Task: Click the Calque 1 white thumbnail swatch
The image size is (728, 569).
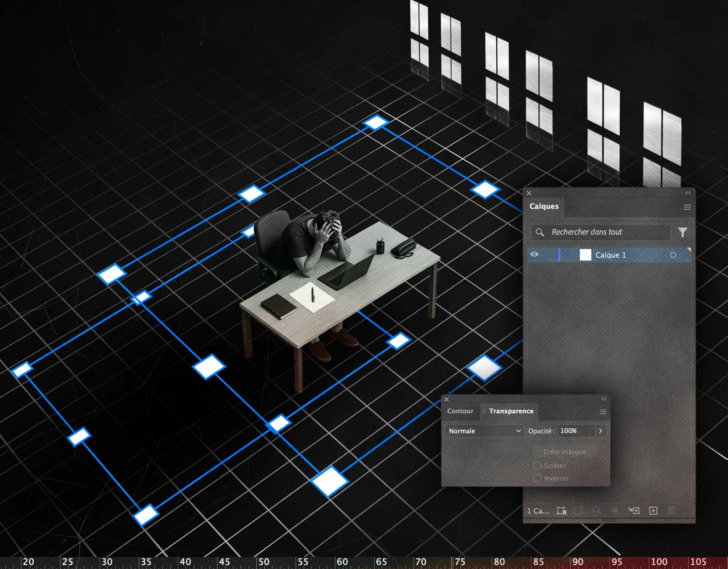Action: click(585, 255)
